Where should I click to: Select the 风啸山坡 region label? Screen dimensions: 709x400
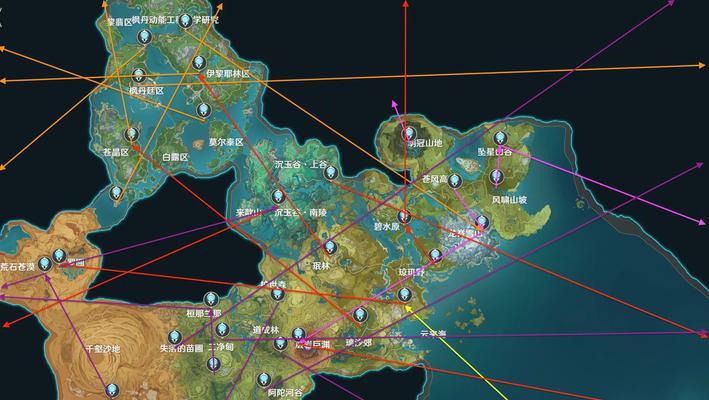(510, 200)
